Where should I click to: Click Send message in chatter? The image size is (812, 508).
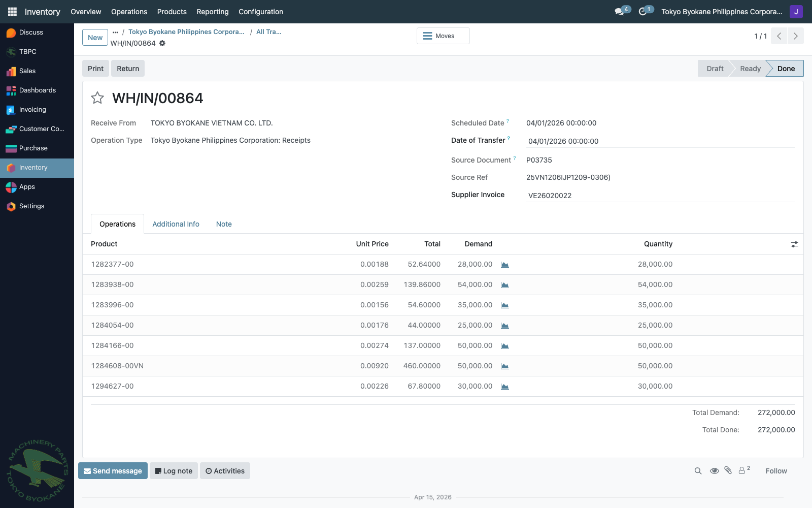[x=113, y=471]
